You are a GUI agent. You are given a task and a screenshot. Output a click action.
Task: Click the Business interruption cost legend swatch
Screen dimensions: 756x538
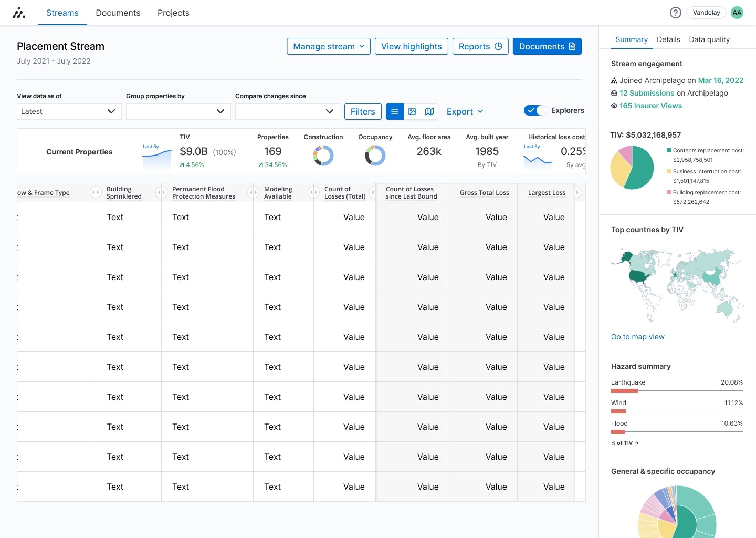tap(669, 171)
